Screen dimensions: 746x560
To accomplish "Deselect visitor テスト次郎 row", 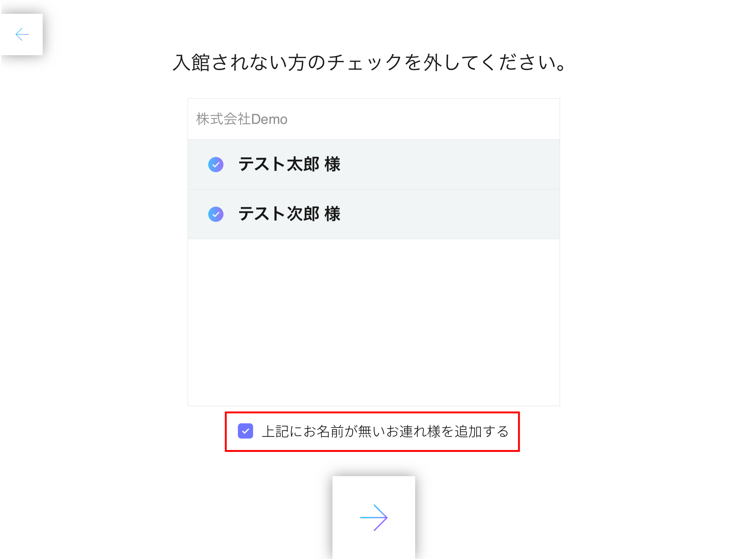I will 374,214.
